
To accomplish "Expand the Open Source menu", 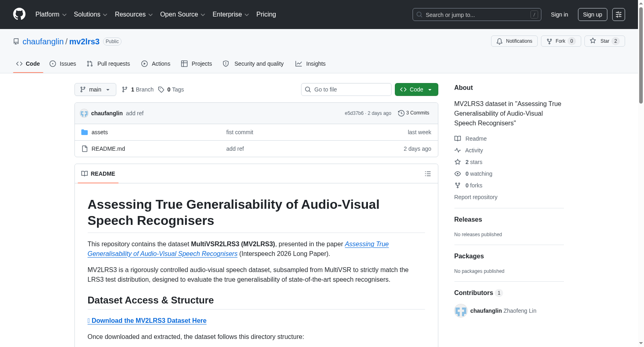I will point(183,15).
